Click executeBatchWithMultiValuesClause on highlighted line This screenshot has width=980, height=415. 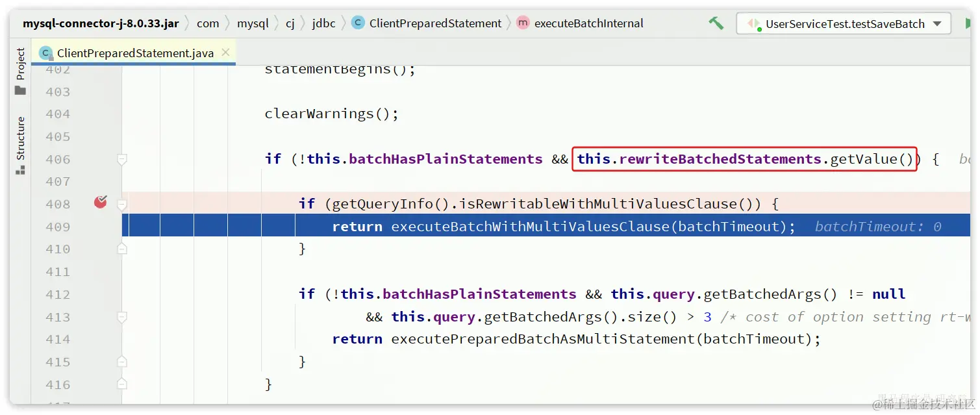(530, 227)
